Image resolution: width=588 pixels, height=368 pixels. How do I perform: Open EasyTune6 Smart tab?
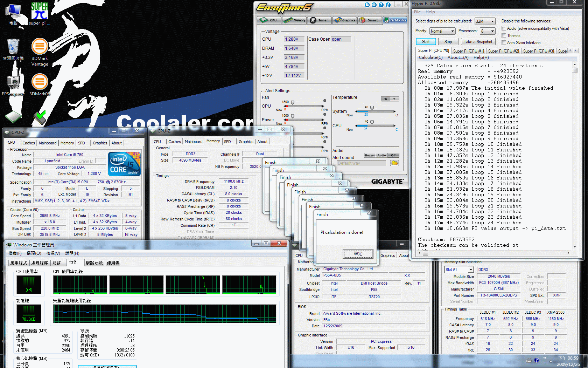tap(369, 20)
